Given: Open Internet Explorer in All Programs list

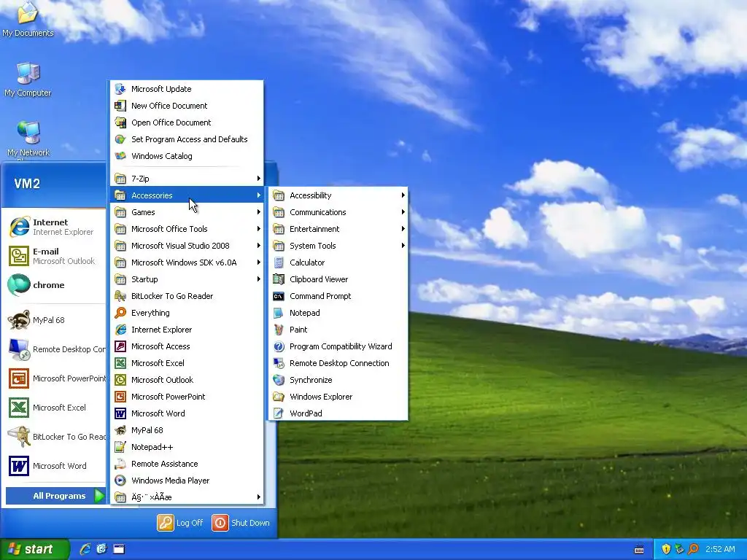Looking at the screenshot, I should coord(187,330).
